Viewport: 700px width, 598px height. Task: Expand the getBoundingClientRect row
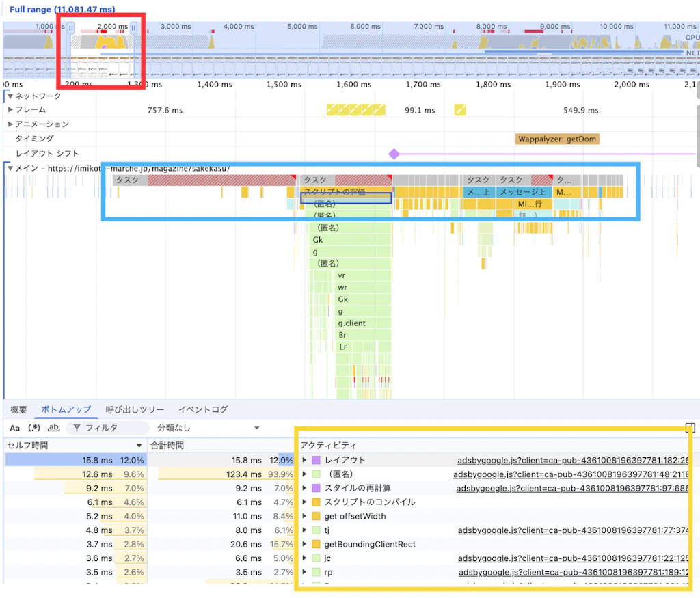tap(304, 544)
